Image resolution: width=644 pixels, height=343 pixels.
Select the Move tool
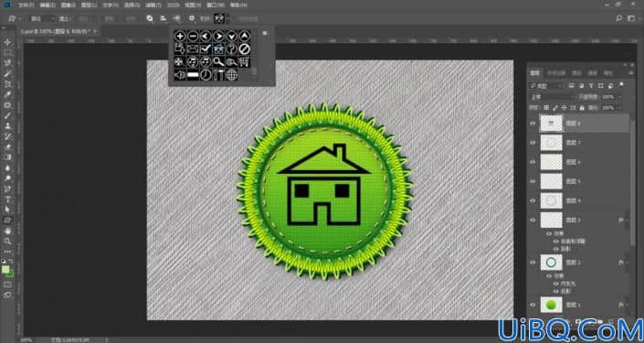(x=7, y=42)
